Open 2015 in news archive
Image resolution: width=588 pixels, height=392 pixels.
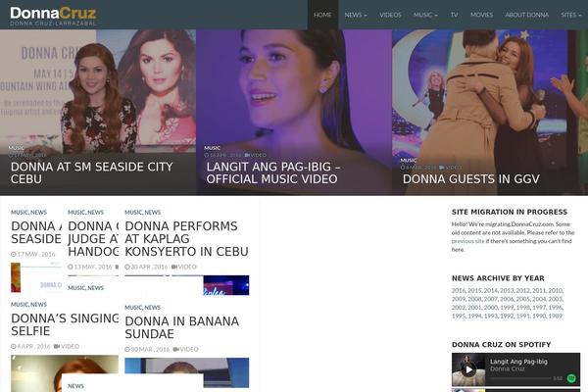coord(474,290)
